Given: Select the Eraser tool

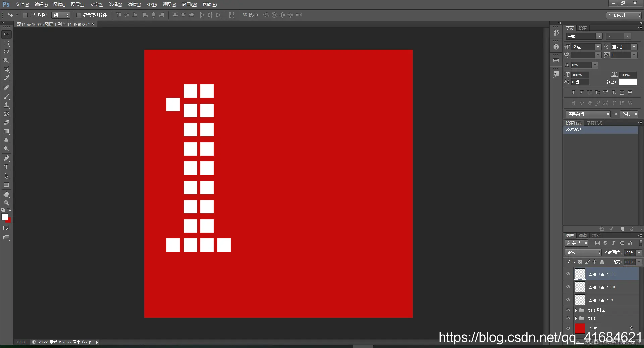Looking at the screenshot, I should pos(6,123).
